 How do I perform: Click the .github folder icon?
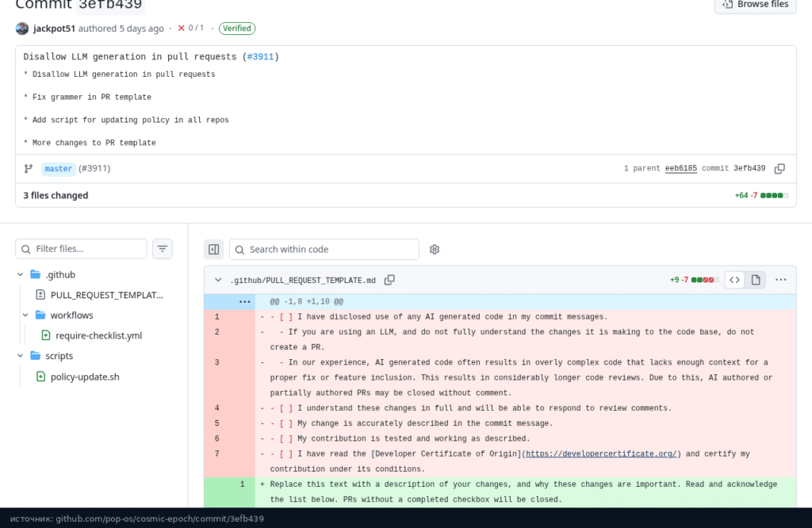(35, 274)
